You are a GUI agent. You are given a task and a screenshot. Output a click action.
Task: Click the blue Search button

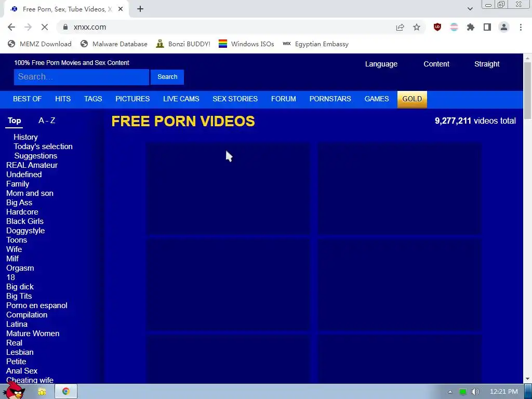tap(167, 77)
